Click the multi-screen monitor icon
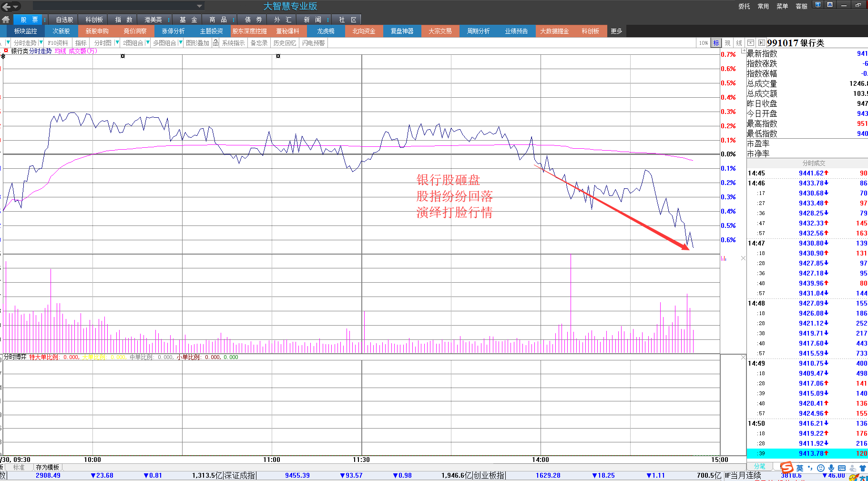868x481 pixels. click(818, 5)
